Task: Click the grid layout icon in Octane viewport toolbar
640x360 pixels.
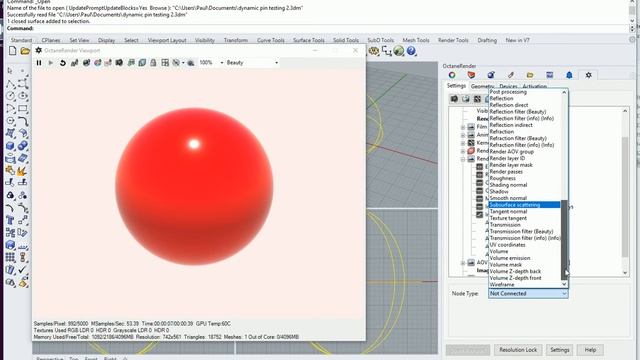Action: point(165,63)
